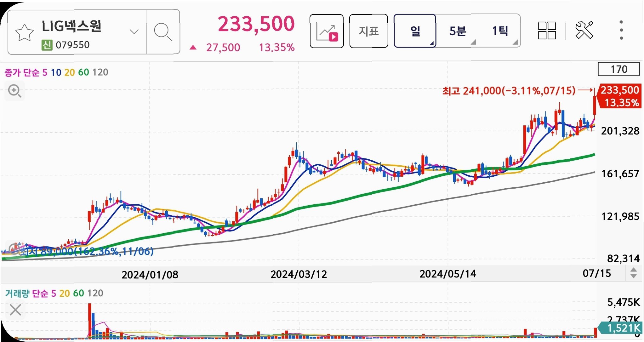Open the stock search magnifier

pyautogui.click(x=163, y=32)
